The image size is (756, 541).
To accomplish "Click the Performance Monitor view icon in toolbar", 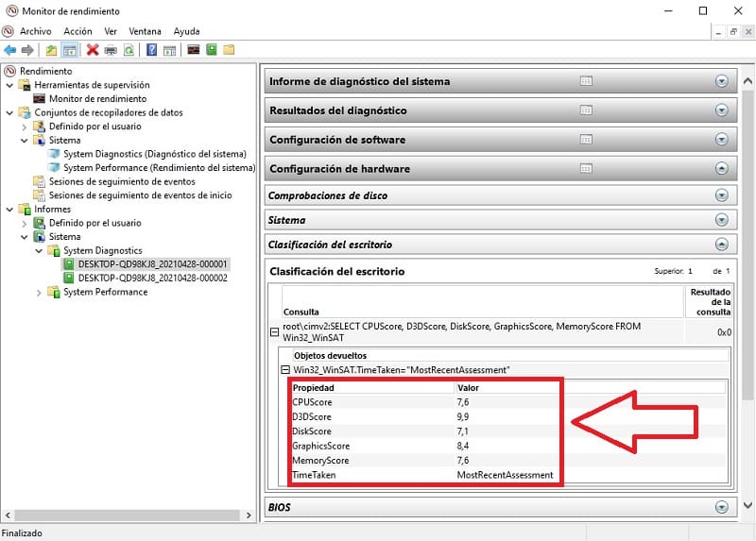I will tap(194, 50).
